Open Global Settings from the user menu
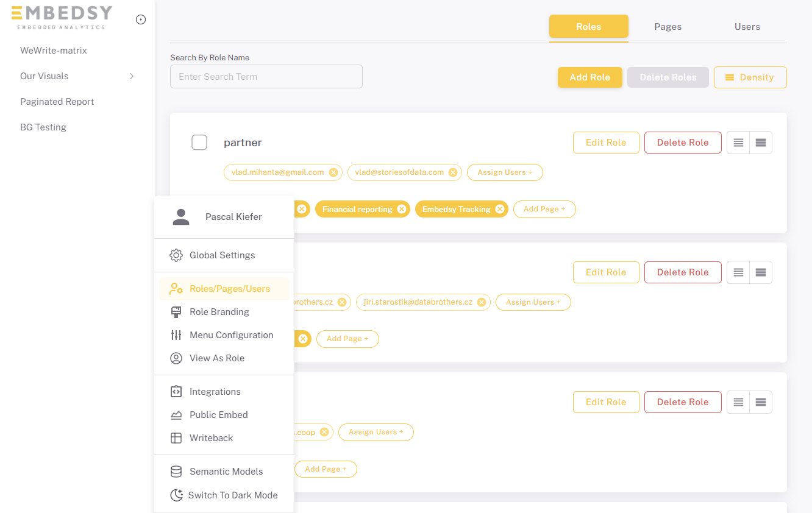Viewport: 812px width, 513px height. 176,255
